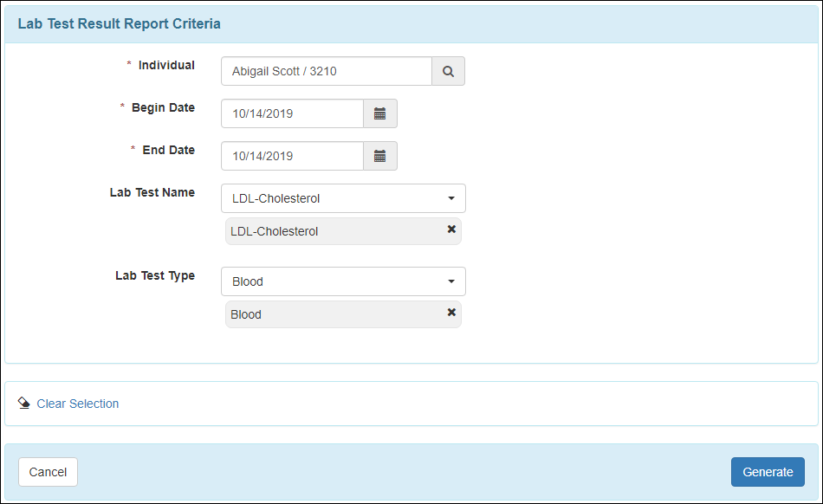Click the Individual field label
This screenshot has width=823, height=504.
click(x=166, y=65)
